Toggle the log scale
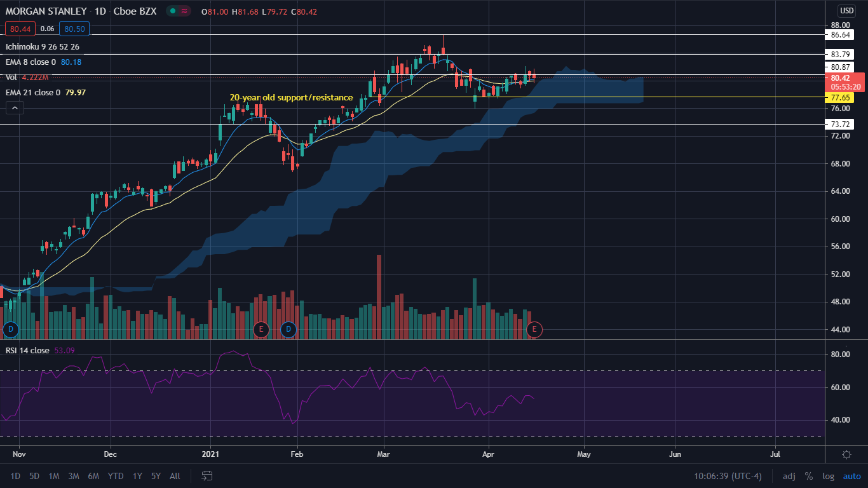This screenshot has height=488, width=868. coord(828,476)
